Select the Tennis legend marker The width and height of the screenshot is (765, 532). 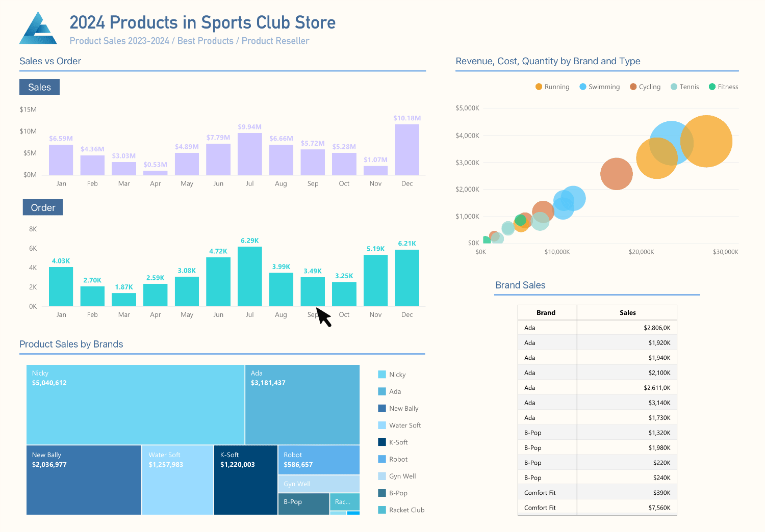(674, 87)
